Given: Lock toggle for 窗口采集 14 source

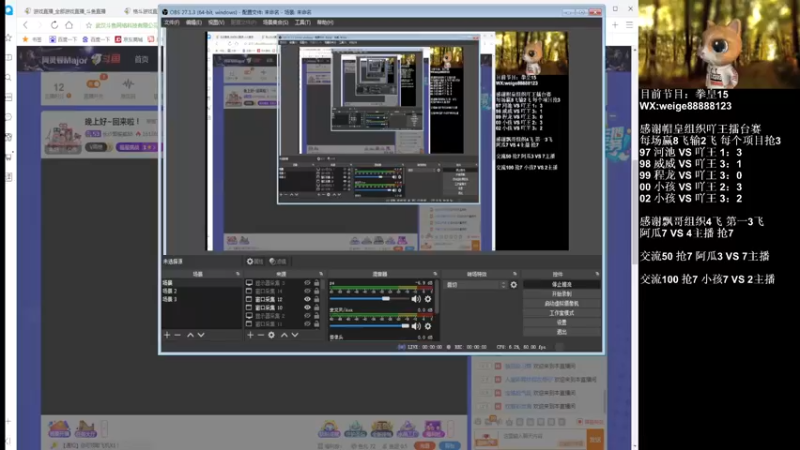Looking at the screenshot, I should [x=316, y=291].
